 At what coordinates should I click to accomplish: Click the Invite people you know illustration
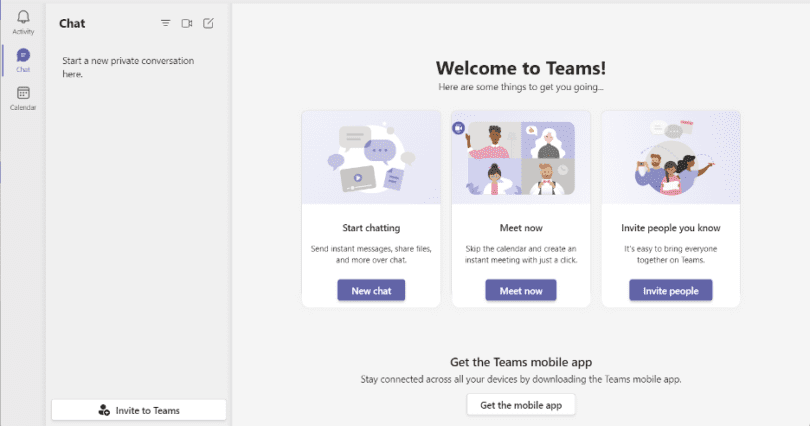[671, 157]
